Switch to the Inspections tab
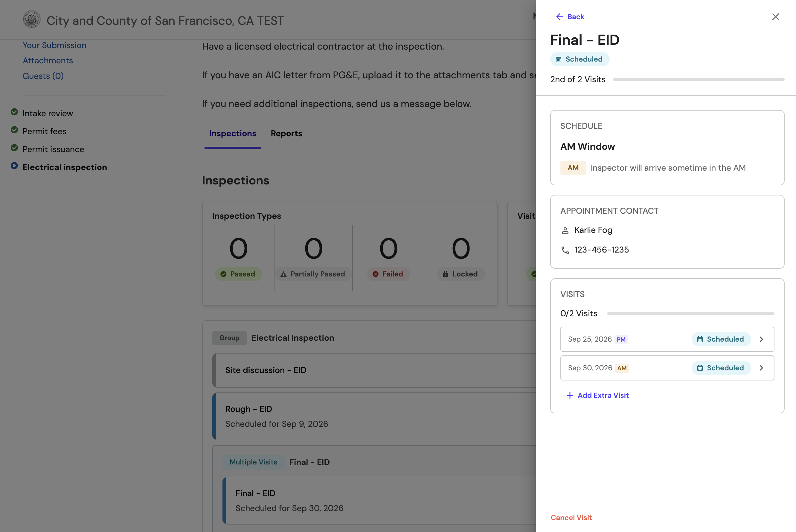796x532 pixels. tap(233, 134)
